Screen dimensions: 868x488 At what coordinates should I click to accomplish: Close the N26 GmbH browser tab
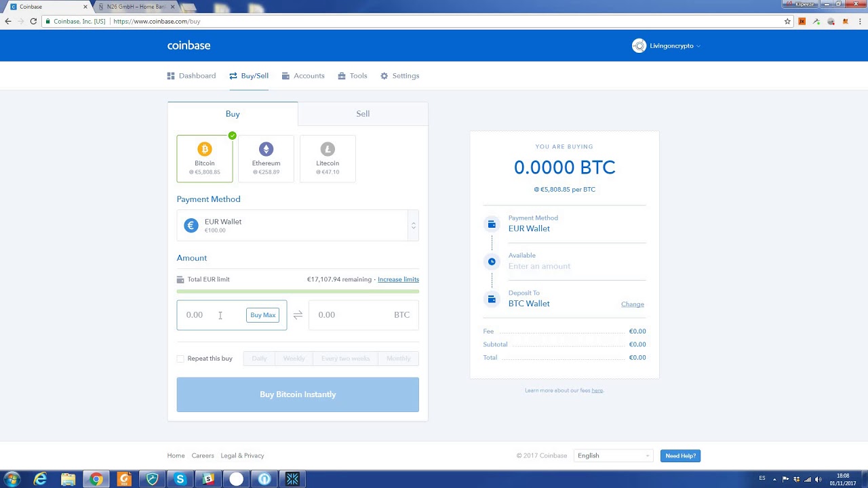click(172, 7)
